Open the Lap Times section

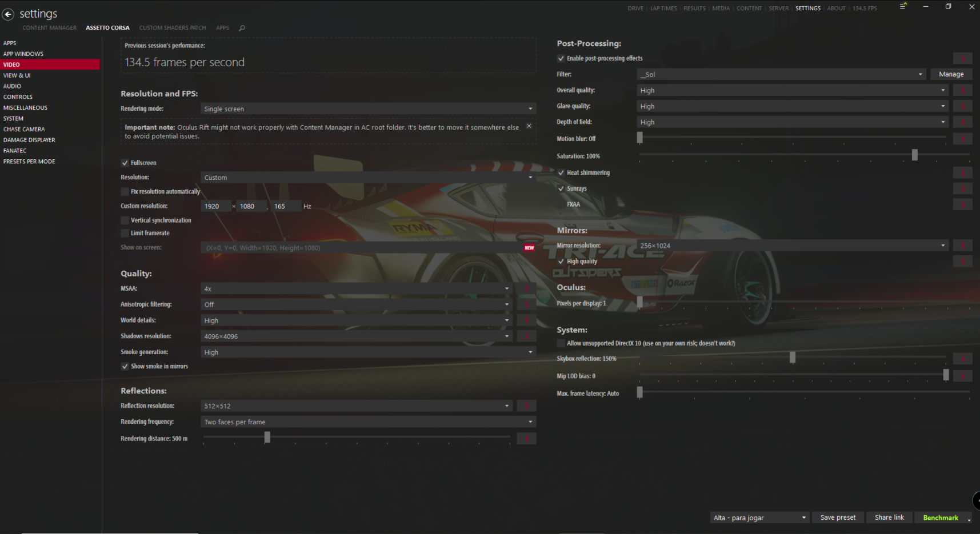click(x=663, y=9)
